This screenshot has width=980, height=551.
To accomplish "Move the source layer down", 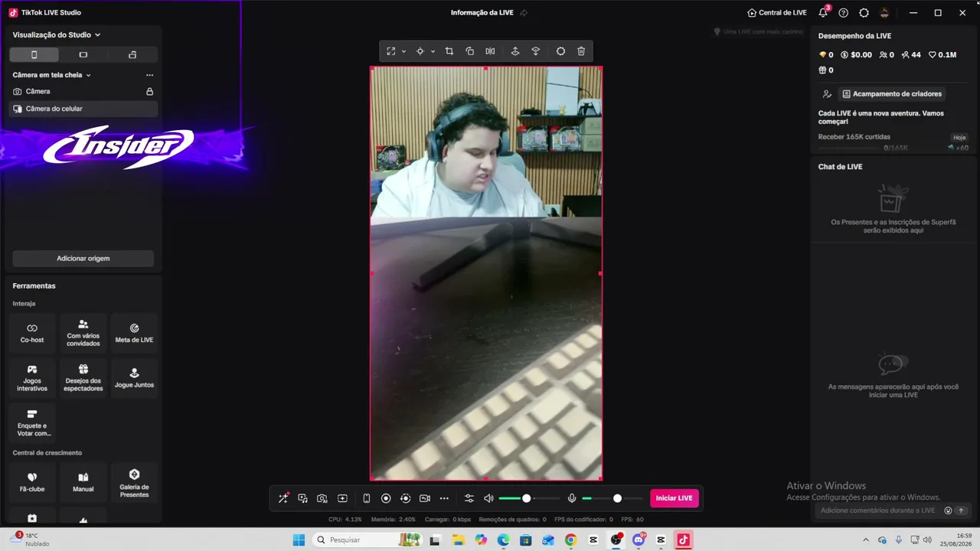I will tap(536, 51).
